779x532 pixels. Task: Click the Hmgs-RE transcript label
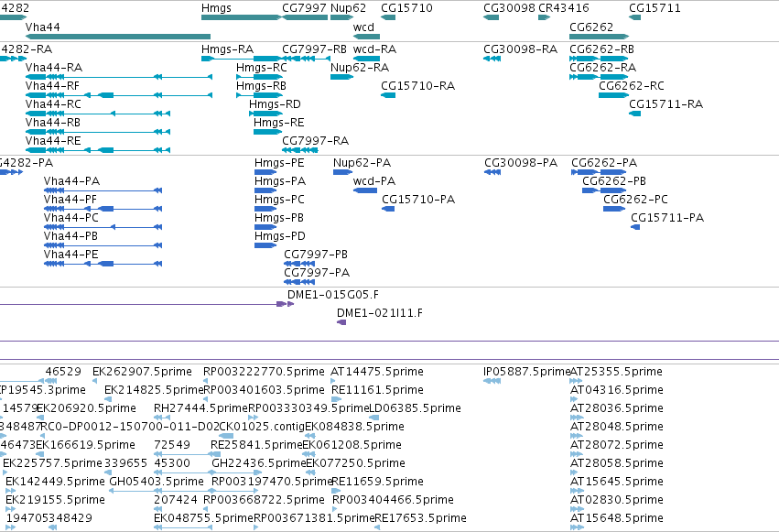(x=278, y=123)
